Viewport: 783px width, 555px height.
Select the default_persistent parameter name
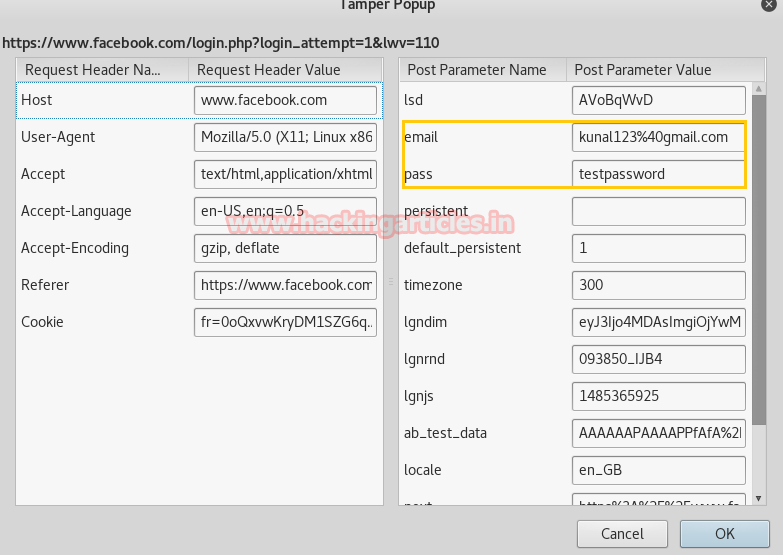point(462,248)
